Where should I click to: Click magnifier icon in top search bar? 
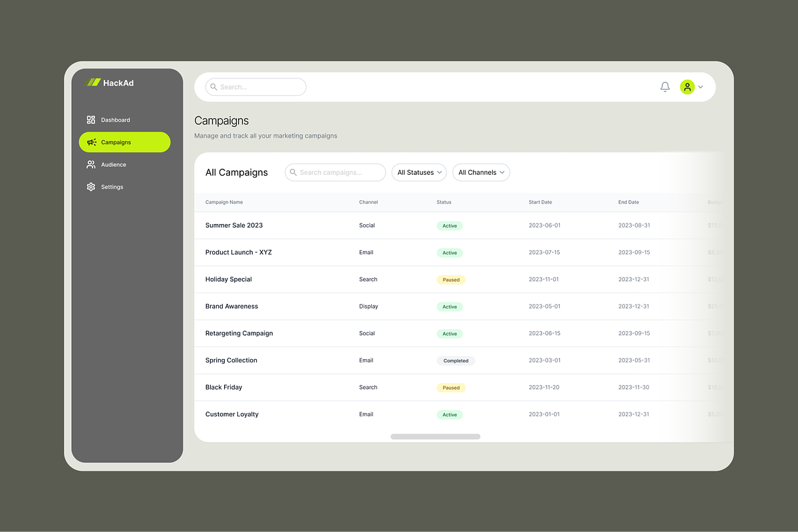coord(213,87)
